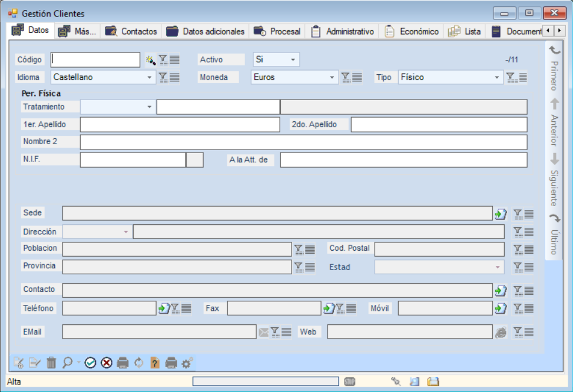Click the red X cancel icon in bottom toolbar
This screenshot has height=392, width=573.
pyautogui.click(x=106, y=363)
